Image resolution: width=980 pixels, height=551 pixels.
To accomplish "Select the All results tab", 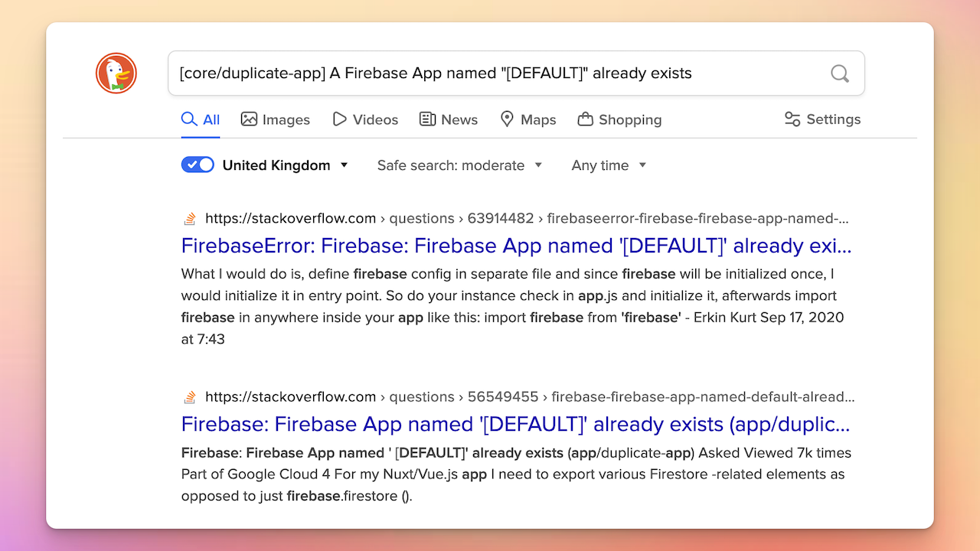I will click(x=201, y=119).
